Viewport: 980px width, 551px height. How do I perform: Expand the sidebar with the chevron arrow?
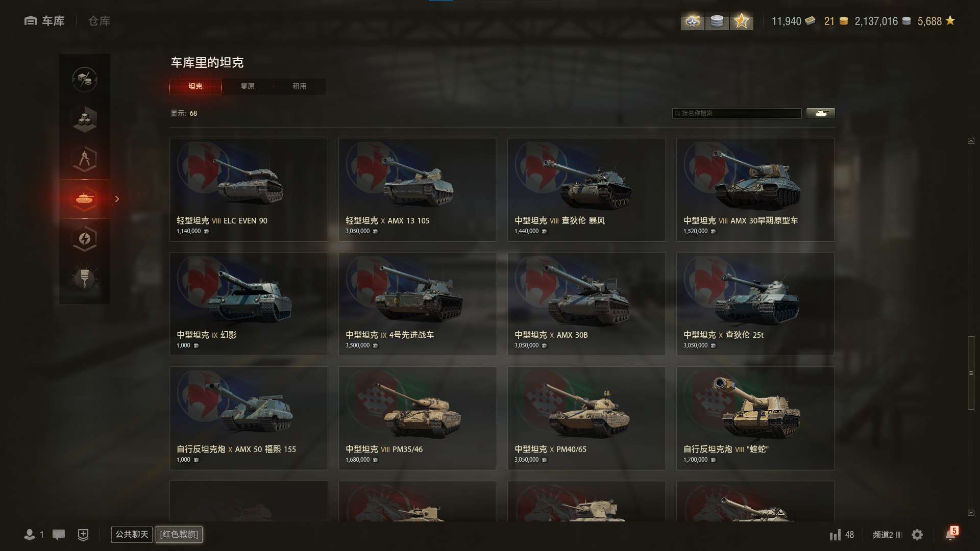pos(117,199)
